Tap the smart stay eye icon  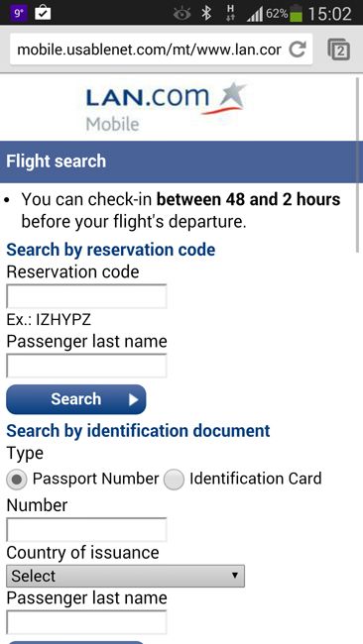coord(181,14)
